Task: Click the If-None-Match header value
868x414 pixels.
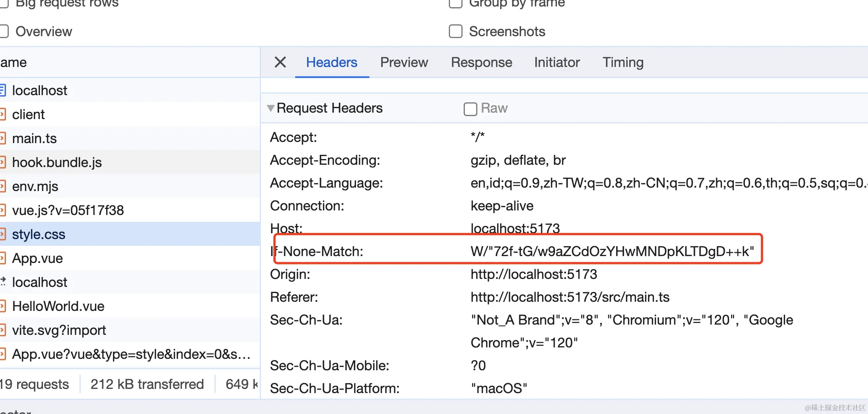Action: click(612, 252)
